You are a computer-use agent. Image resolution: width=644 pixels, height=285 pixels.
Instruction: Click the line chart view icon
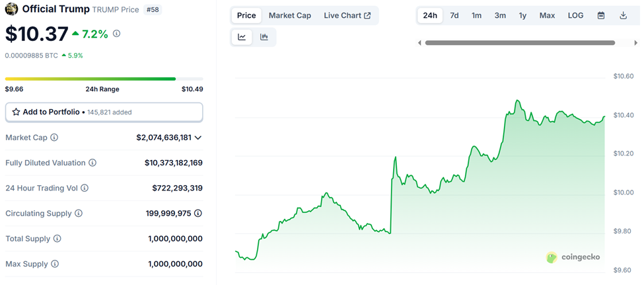click(x=242, y=38)
